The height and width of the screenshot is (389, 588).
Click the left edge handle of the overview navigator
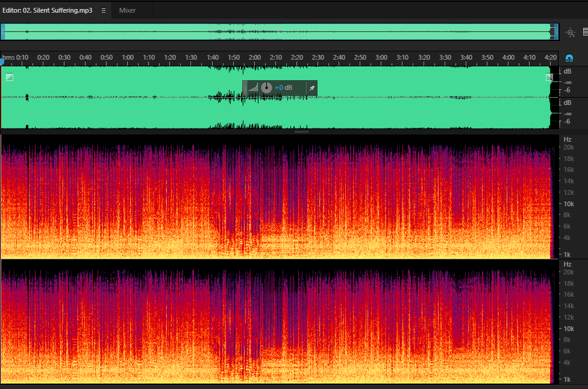(2, 32)
